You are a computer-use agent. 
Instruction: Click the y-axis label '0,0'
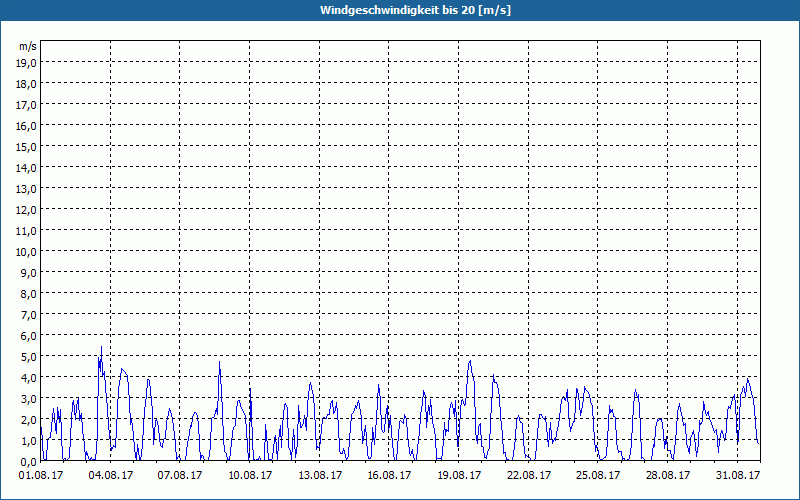click(x=29, y=462)
